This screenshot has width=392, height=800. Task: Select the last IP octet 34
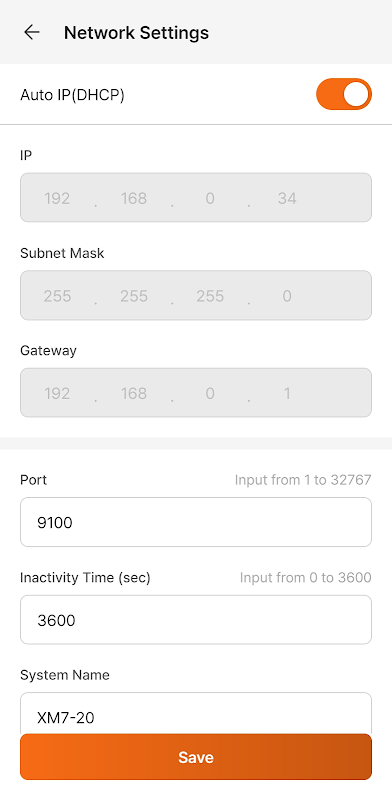[x=287, y=198]
